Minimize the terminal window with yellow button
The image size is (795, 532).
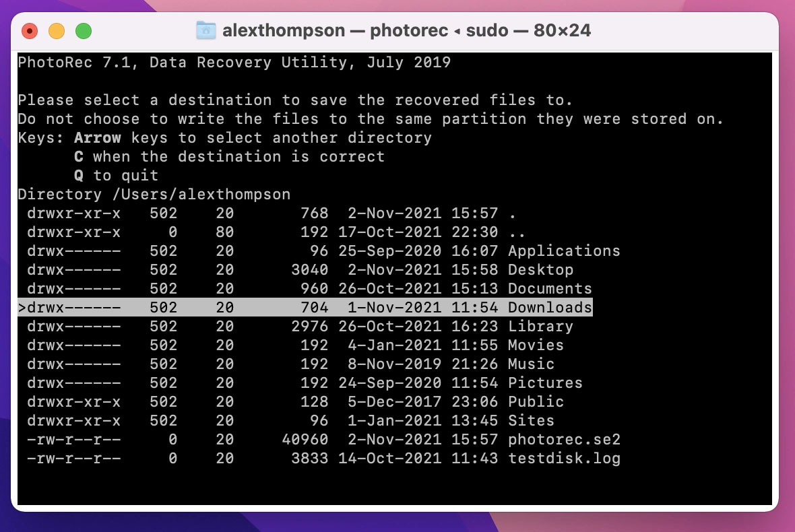pyautogui.click(x=57, y=31)
